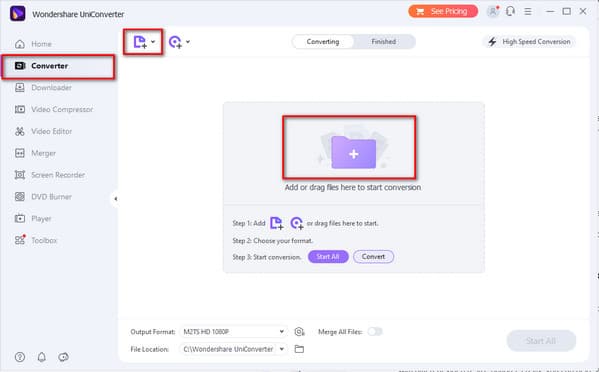This screenshot has height=372, width=599.
Task: Select Converter in the sidebar
Action: [58, 66]
